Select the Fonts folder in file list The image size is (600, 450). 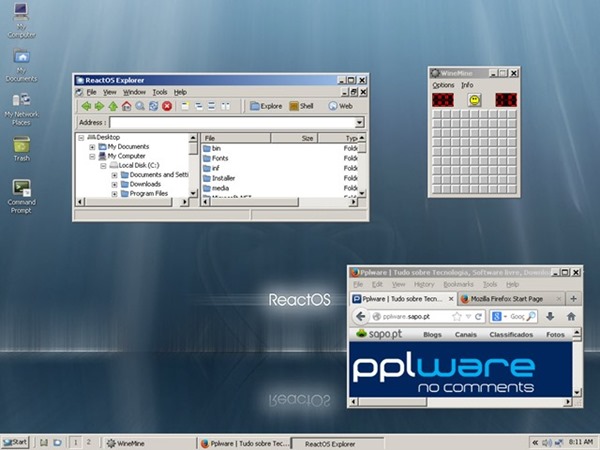[x=216, y=158]
